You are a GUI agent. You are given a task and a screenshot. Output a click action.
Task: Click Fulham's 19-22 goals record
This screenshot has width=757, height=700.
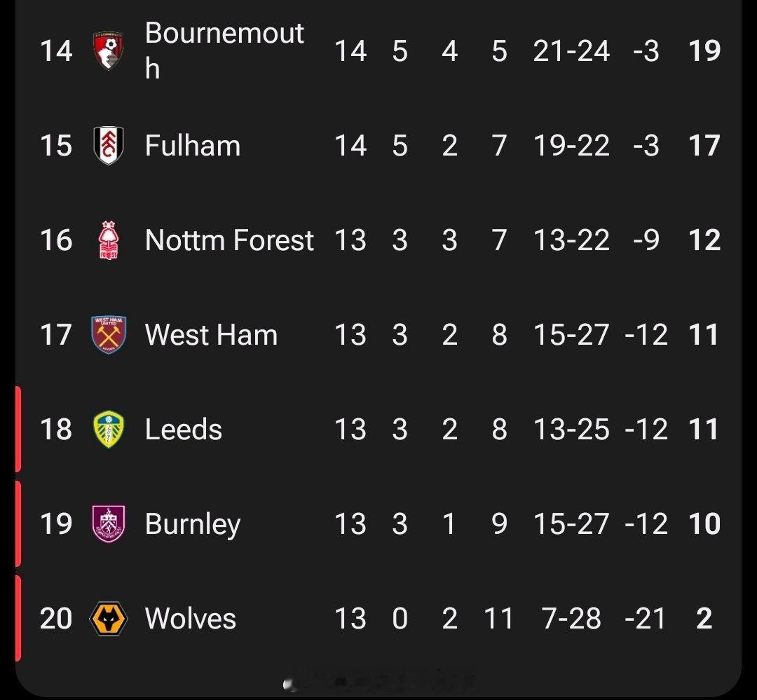(x=571, y=146)
